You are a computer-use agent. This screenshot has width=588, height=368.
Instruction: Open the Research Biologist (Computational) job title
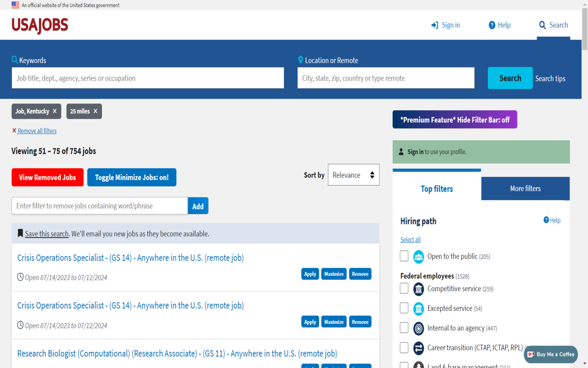177,353
